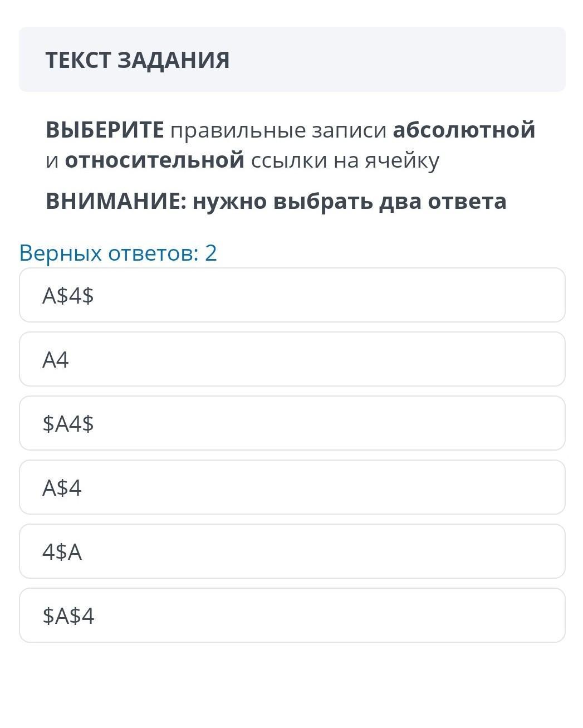
Task: Mark $A$4 as an answer
Action: click(292, 615)
